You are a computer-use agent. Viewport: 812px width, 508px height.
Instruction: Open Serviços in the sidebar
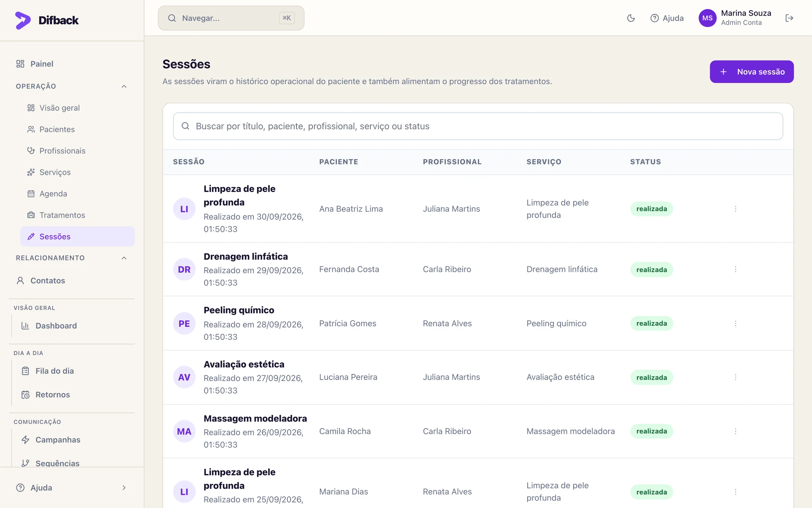pos(77,172)
